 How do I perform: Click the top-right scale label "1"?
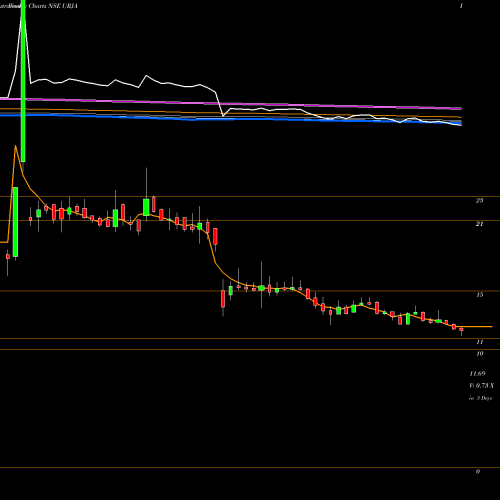click(461, 6)
